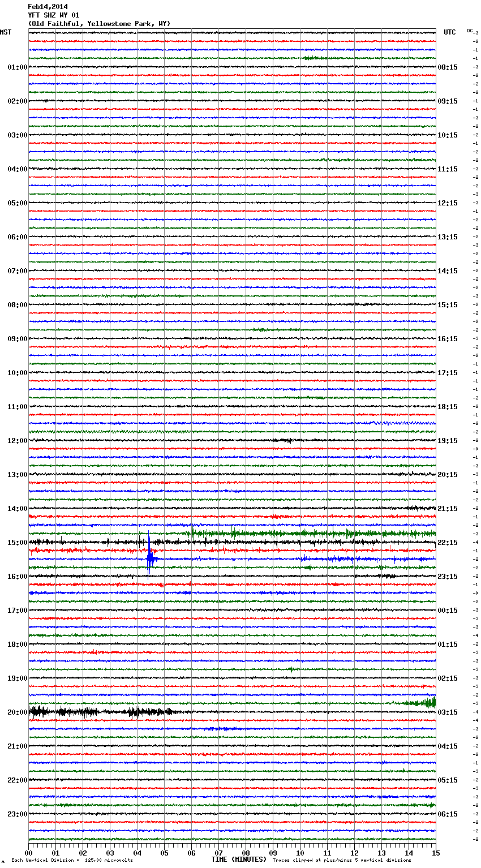
Task: Click the UTC time label "00:15"
Action: tap(448, 611)
